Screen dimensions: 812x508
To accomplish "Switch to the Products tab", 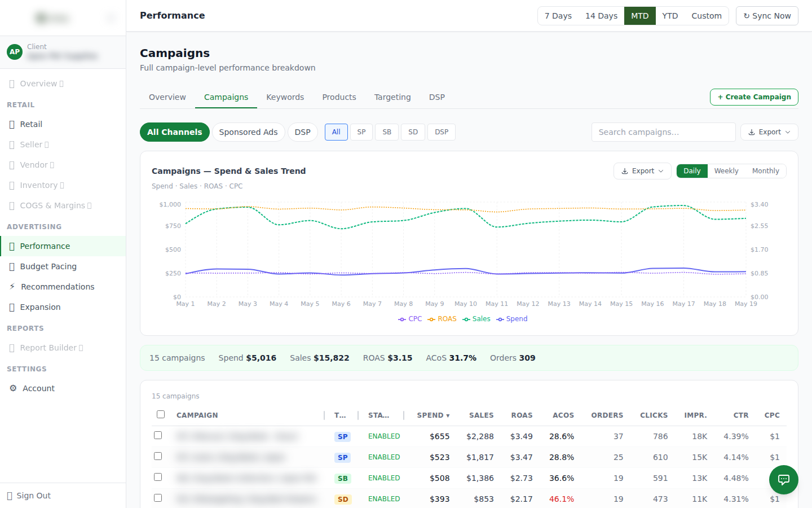I will (x=339, y=97).
